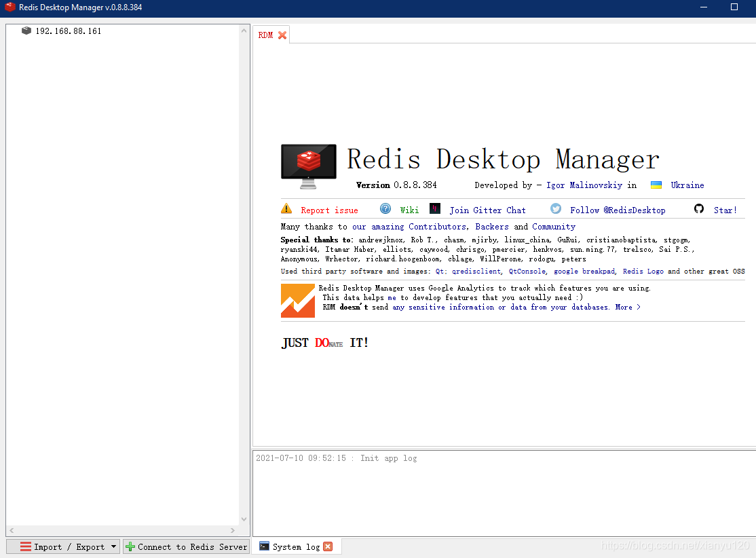756x558 pixels.
Task: Open Follow @RedisDesktop link
Action: point(618,210)
